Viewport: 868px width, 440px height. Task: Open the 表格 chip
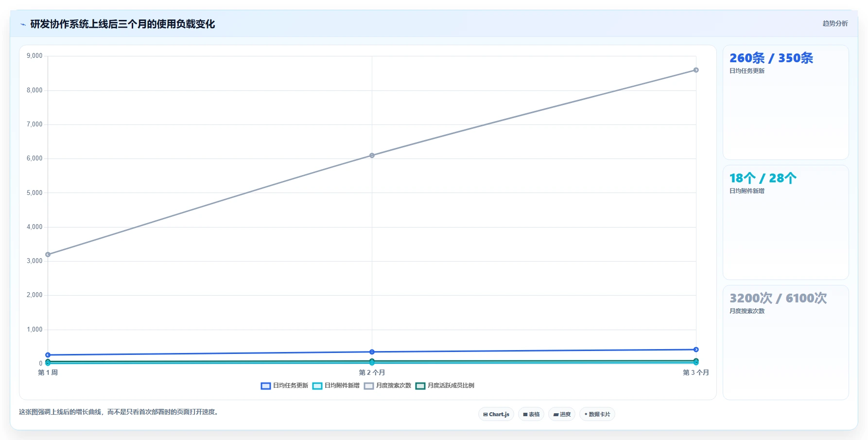(x=531, y=414)
